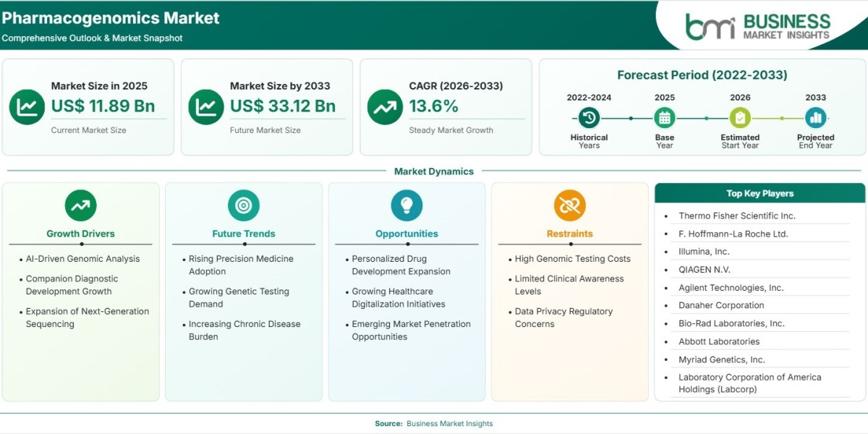868x434 pixels.
Task: Click the Estimated Start Year clipboard icon
Action: [740, 118]
